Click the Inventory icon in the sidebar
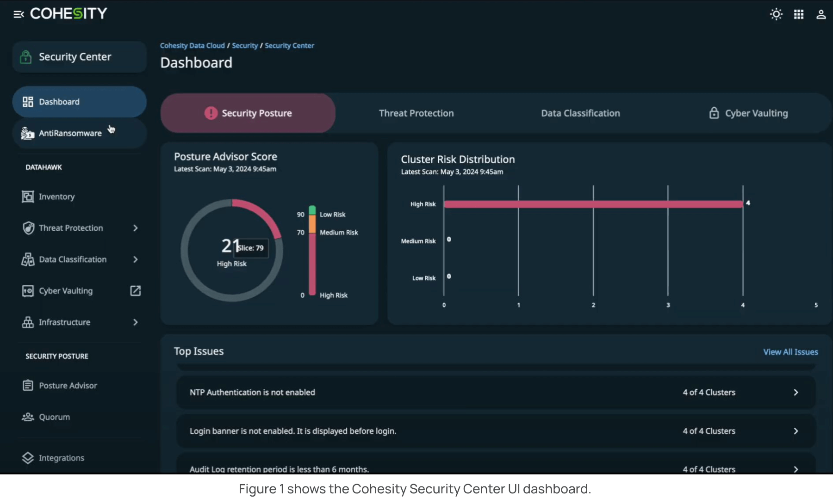833x504 pixels. pos(28,197)
